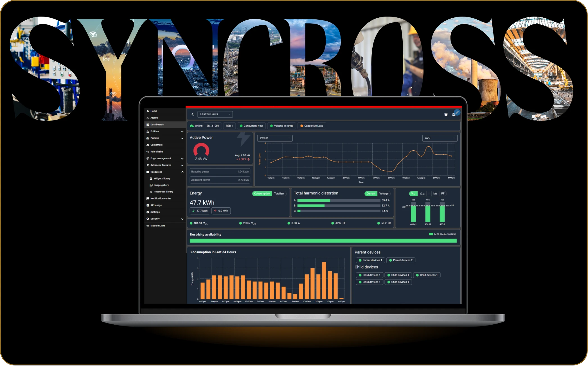
Task: Select the kW phase chart toggle
Action: click(x=435, y=194)
